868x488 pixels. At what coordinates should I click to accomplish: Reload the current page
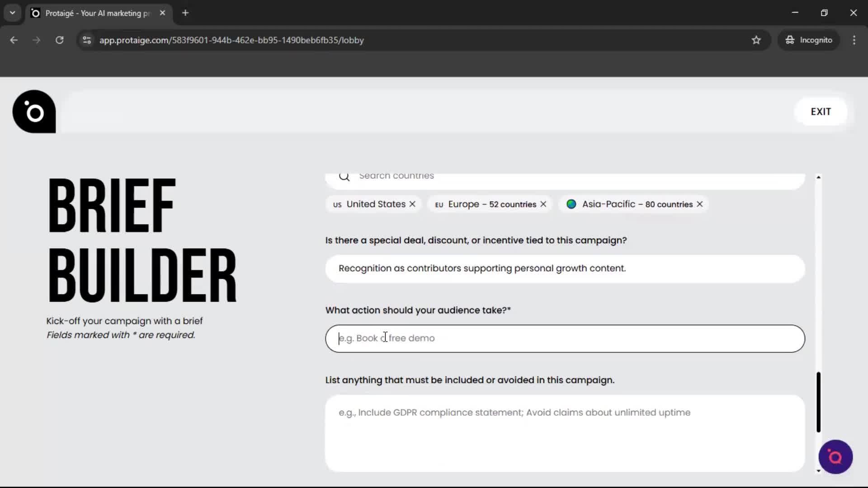(x=59, y=40)
